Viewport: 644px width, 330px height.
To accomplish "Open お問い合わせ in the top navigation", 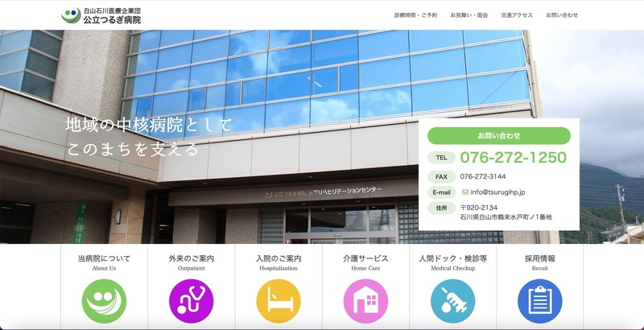I will click(x=562, y=15).
